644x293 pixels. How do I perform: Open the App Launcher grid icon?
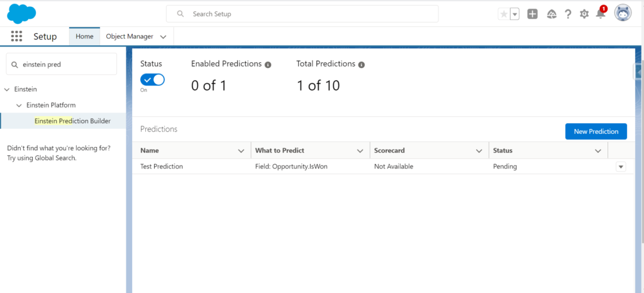pyautogui.click(x=16, y=36)
